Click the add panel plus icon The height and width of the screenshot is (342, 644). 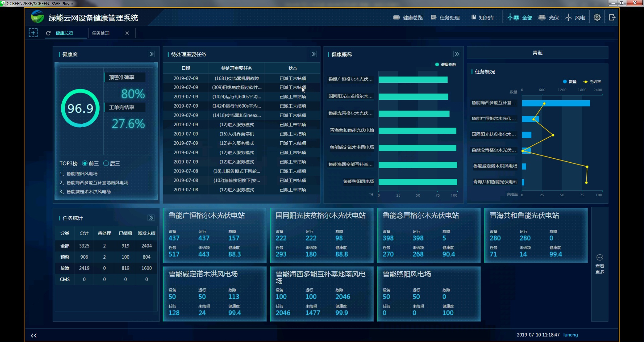click(x=33, y=33)
